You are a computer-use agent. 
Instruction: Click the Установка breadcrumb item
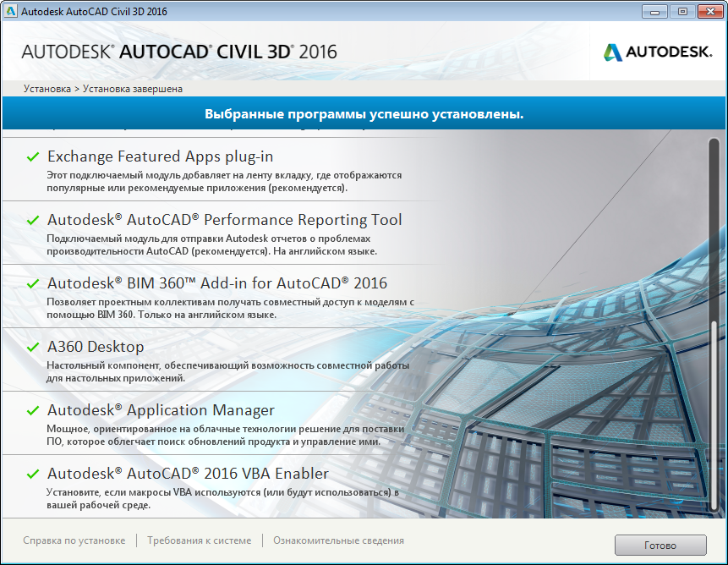(47, 89)
